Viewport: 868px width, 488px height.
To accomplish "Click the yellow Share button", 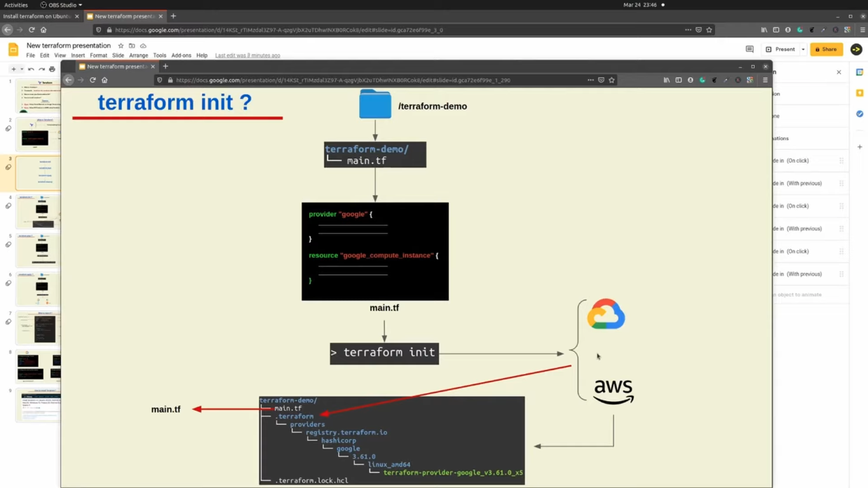I will 826,49.
